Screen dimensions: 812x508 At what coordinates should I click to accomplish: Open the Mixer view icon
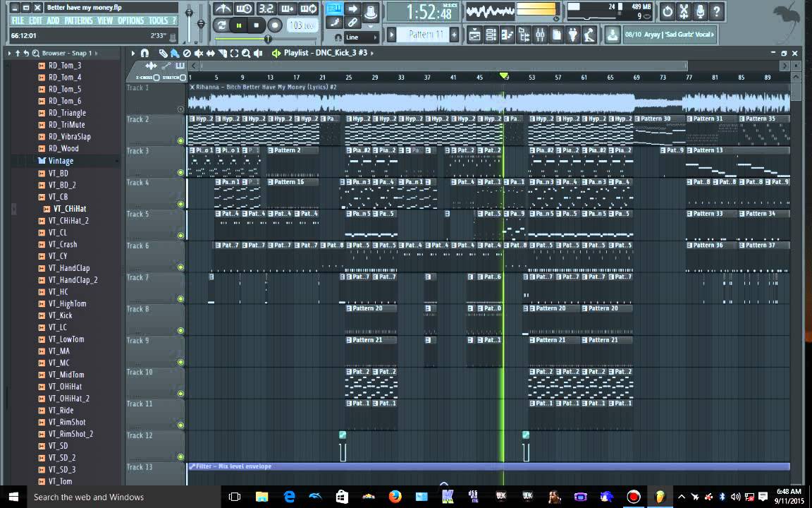pos(540,35)
